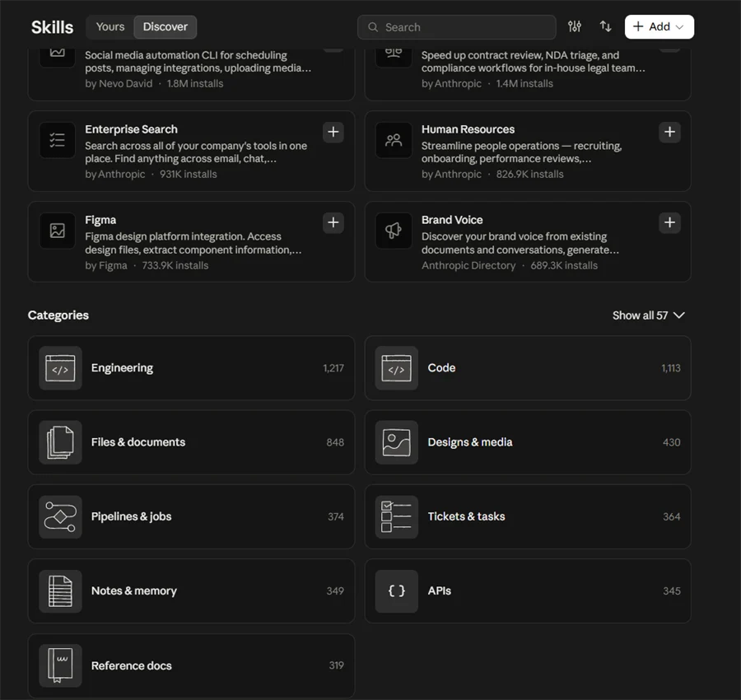Add the Figma skill with plus button
Image resolution: width=741 pixels, height=700 pixels.
pyautogui.click(x=333, y=222)
